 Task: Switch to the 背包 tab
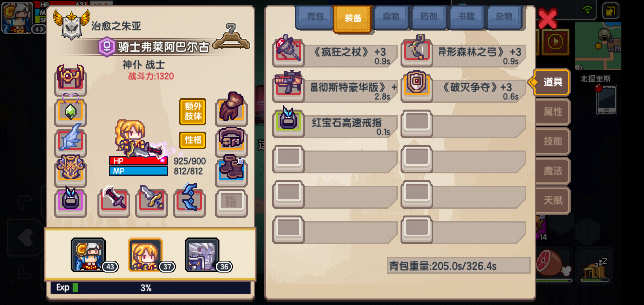click(315, 17)
